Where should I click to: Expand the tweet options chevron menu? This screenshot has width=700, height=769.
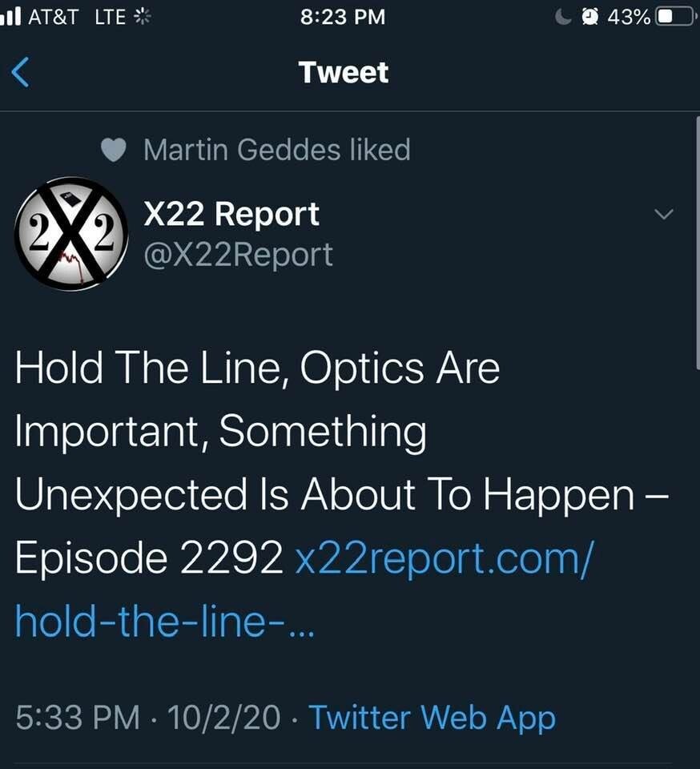[665, 215]
